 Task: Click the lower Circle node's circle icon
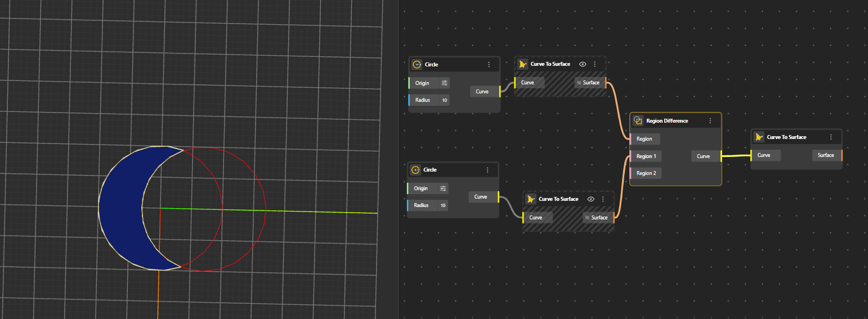point(415,170)
